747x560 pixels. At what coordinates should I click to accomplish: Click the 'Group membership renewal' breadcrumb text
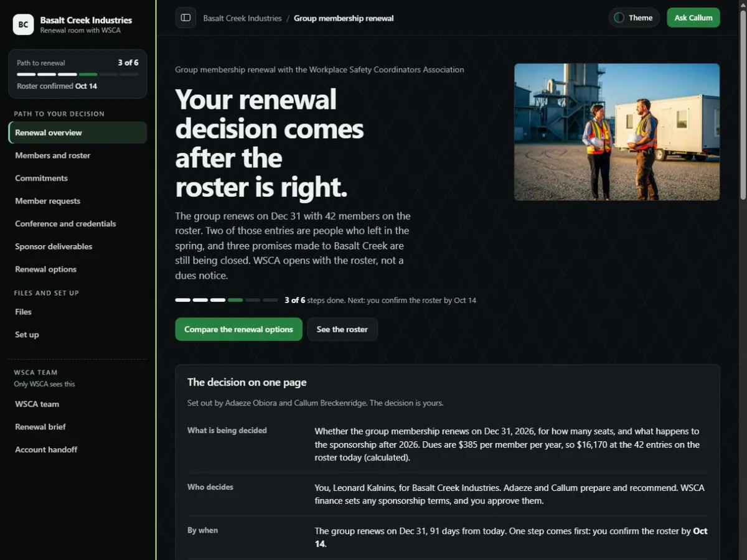click(x=344, y=18)
